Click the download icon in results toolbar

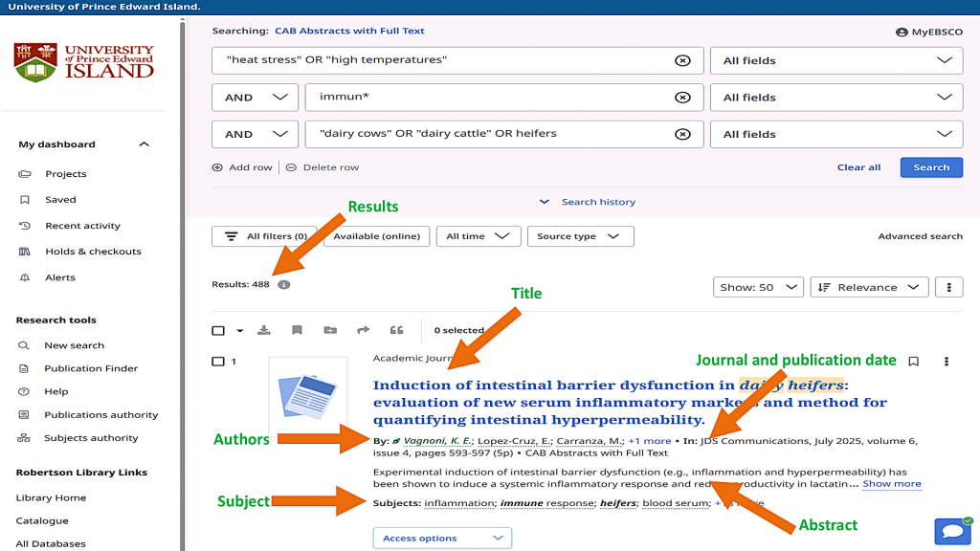click(264, 330)
